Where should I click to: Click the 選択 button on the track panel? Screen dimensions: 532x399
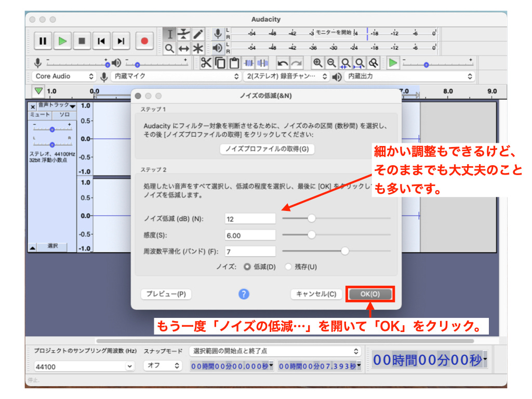[52, 246]
